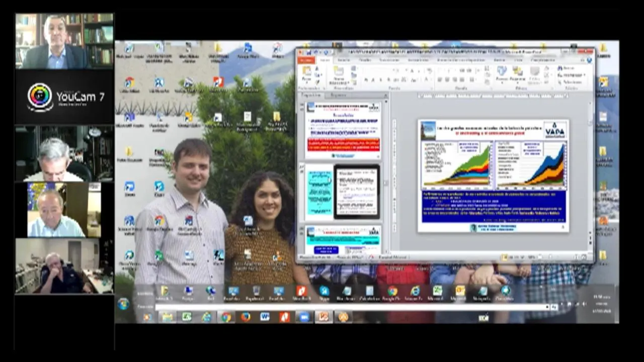This screenshot has height=362, width=644.
Task: Open Word from the taskbar
Action: pyautogui.click(x=265, y=317)
